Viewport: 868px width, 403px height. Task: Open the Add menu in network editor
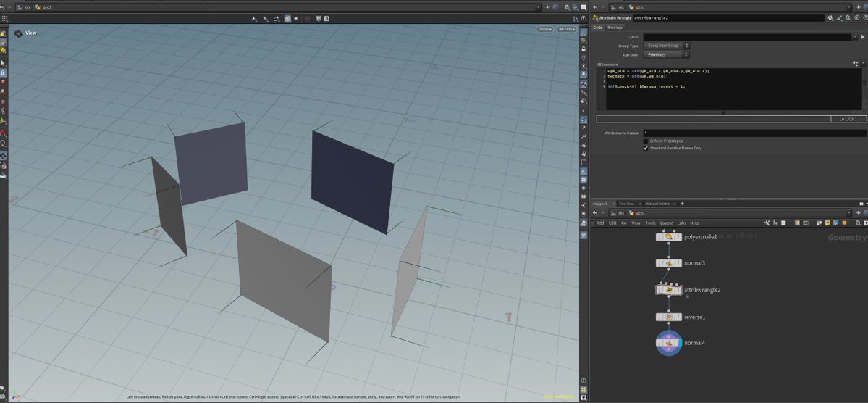click(600, 223)
